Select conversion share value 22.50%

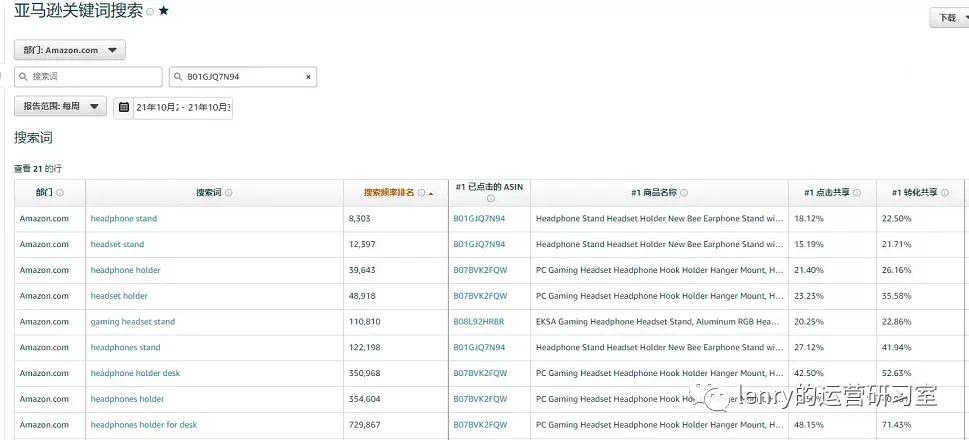pyautogui.click(x=897, y=219)
